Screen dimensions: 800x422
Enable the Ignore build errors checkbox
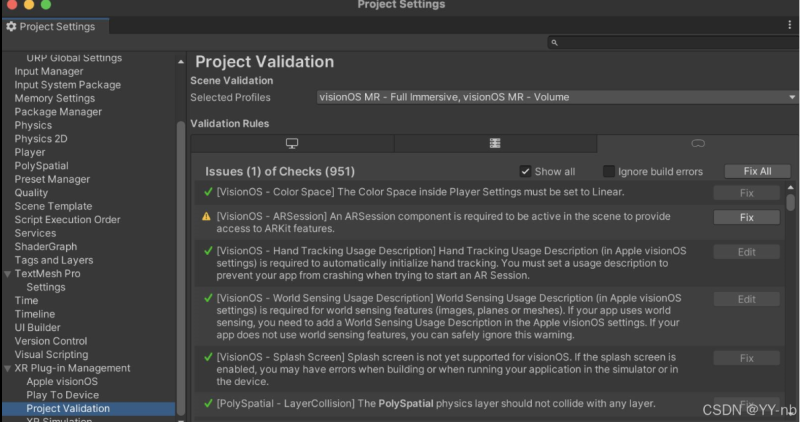(608, 171)
